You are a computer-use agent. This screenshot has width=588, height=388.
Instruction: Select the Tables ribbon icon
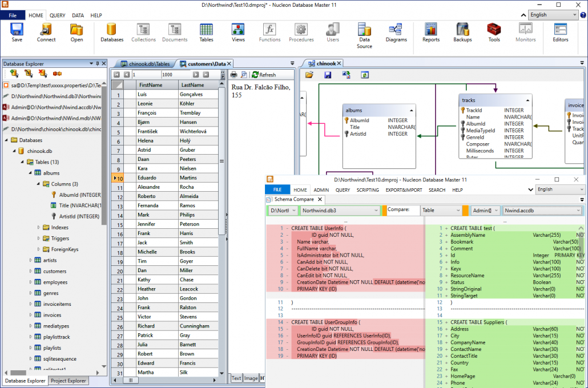pyautogui.click(x=206, y=33)
